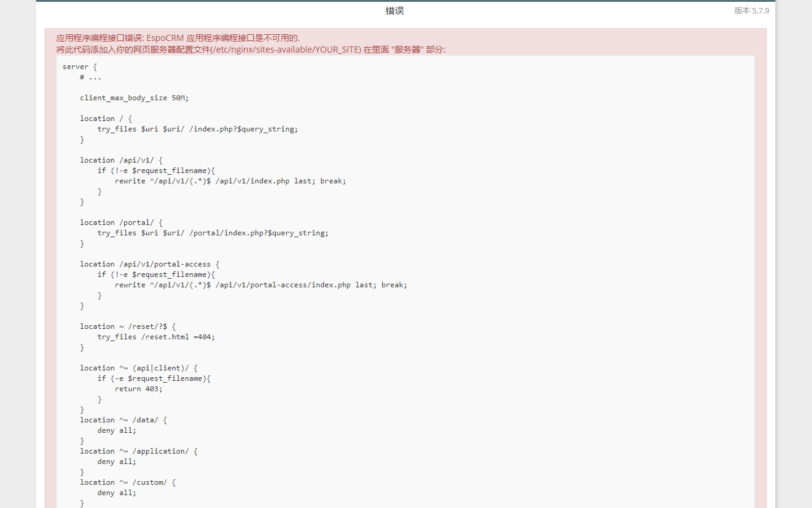Click "deny all;" under the /custom/ location
This screenshot has width=812, height=508.
(117, 493)
